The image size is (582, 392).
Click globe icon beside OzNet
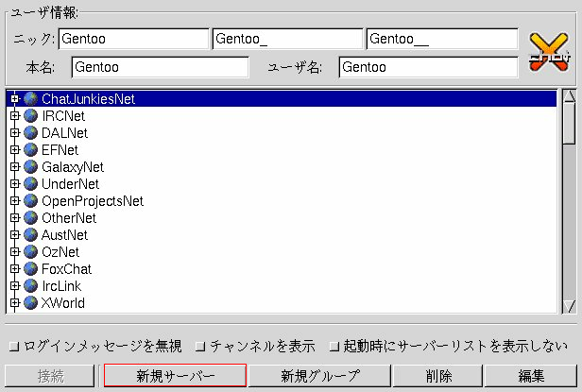(31, 252)
